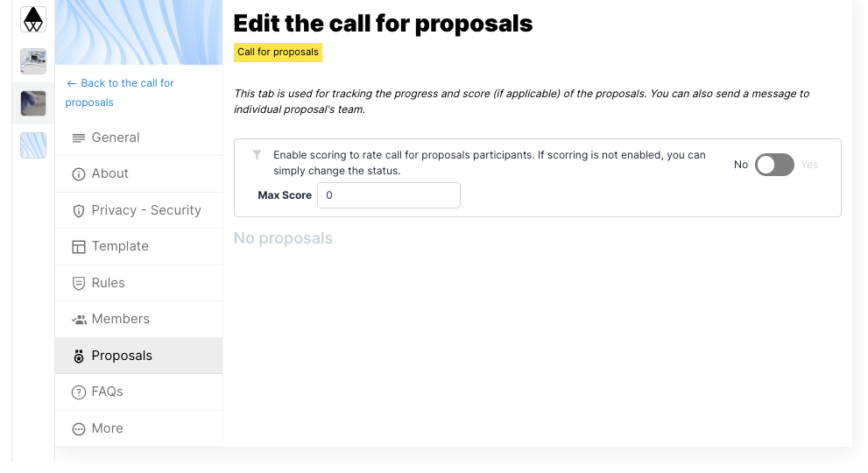Image resolution: width=868 pixels, height=473 pixels.
Task: Click the Template layout icon
Action: point(79,247)
